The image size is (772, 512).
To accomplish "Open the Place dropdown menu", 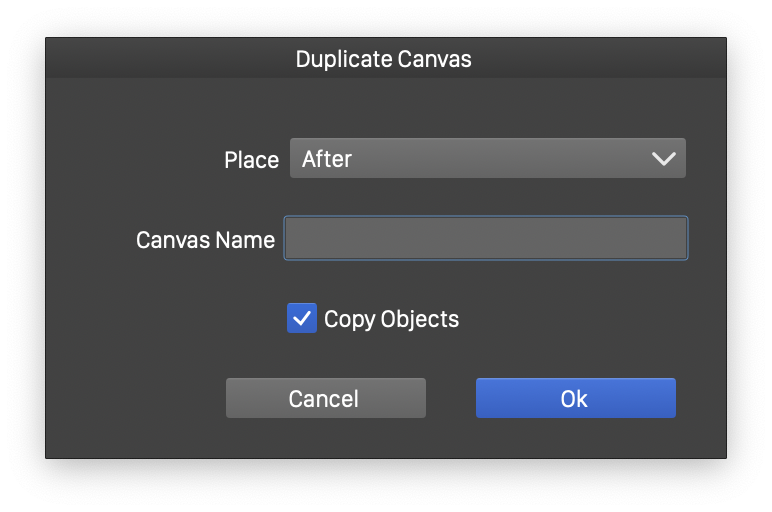I will point(487,159).
